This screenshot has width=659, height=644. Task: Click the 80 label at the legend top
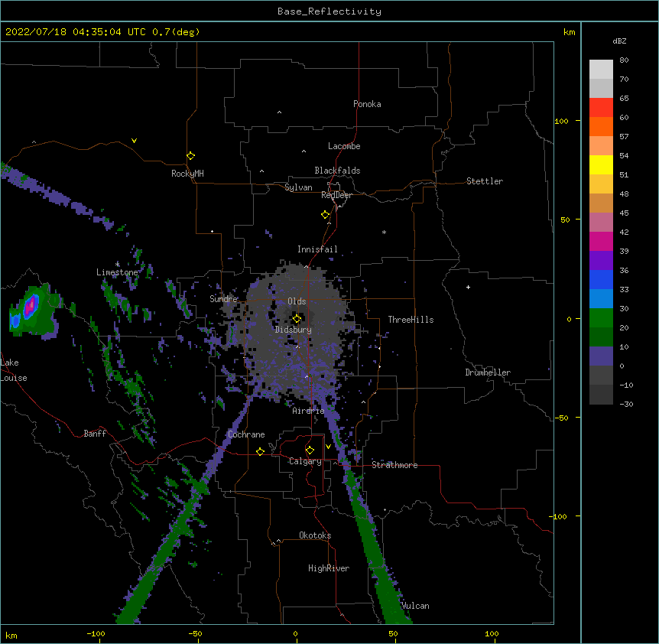click(x=624, y=60)
